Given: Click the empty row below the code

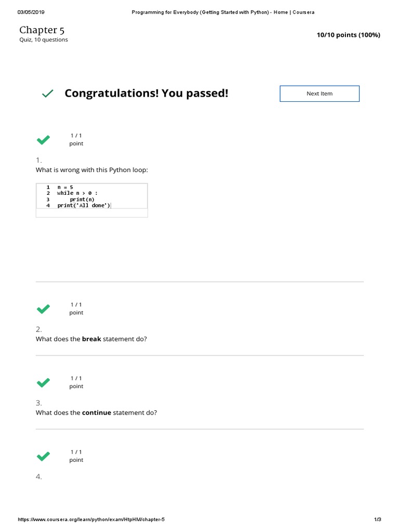Looking at the screenshot, I should (x=91, y=213).
